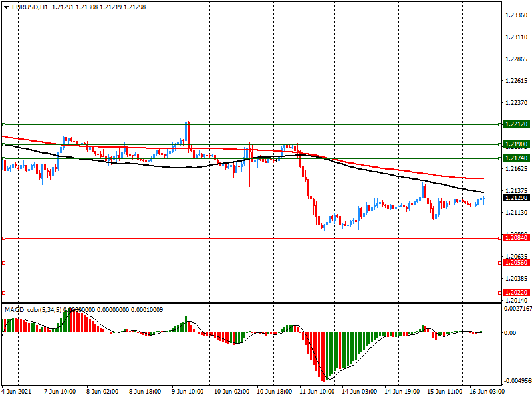Click the 9 Jun 10:00 time axis label
532x399 pixels.
188,392
